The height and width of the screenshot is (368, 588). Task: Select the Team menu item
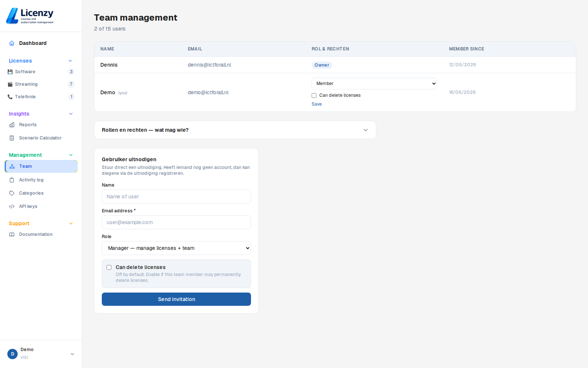pos(41,166)
